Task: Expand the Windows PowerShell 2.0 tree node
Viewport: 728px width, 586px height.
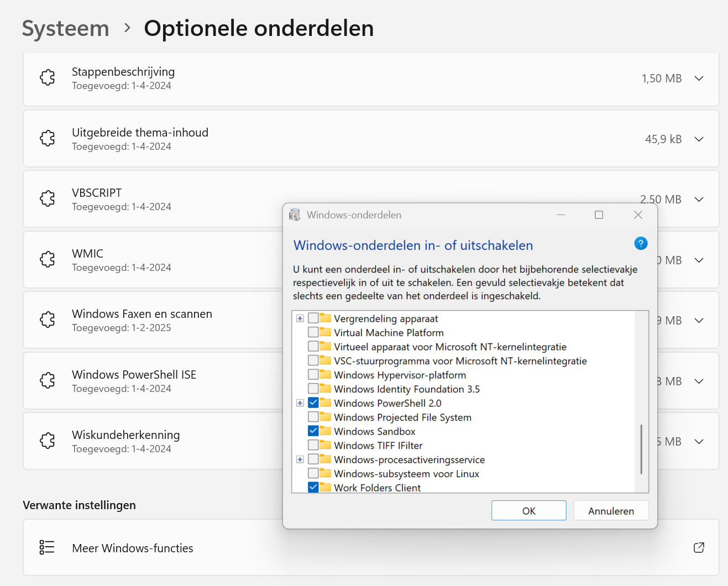Action: 300,403
